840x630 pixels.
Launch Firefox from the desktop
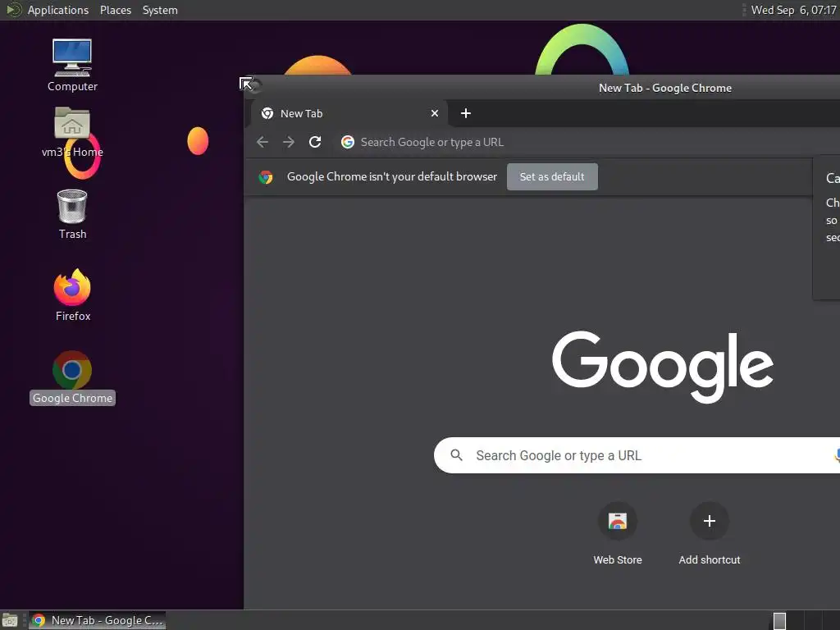[x=72, y=294]
